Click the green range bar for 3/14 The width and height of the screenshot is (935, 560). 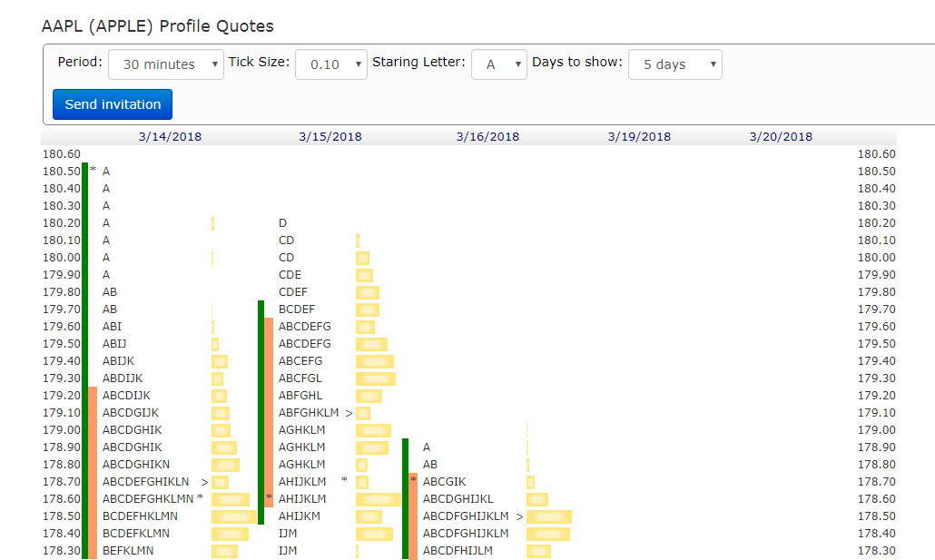[84, 360]
